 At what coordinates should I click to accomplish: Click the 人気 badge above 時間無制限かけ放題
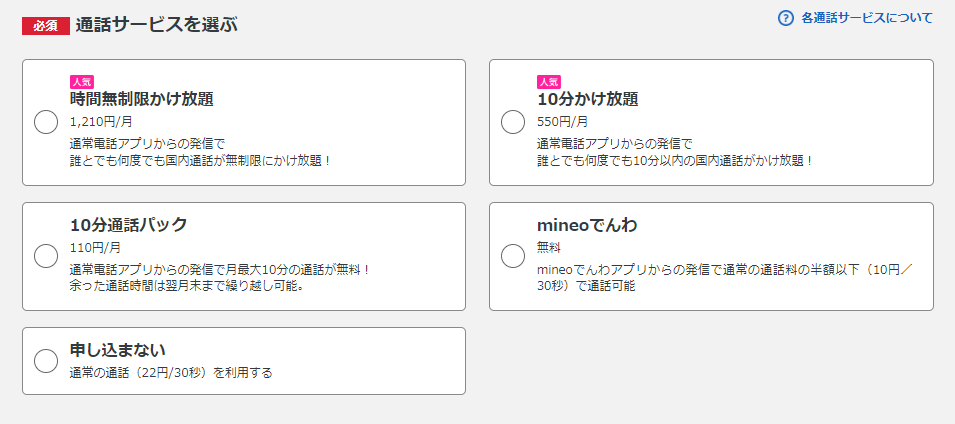(x=82, y=82)
